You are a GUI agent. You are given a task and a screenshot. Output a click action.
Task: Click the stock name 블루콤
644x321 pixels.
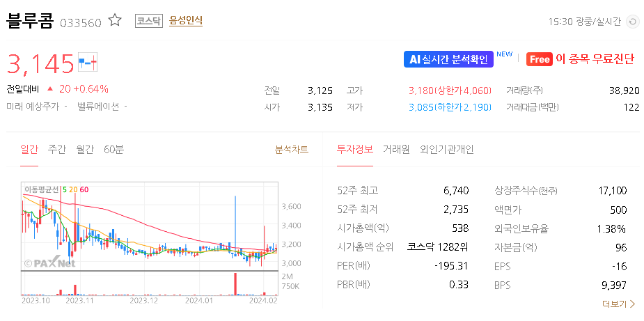coord(30,22)
